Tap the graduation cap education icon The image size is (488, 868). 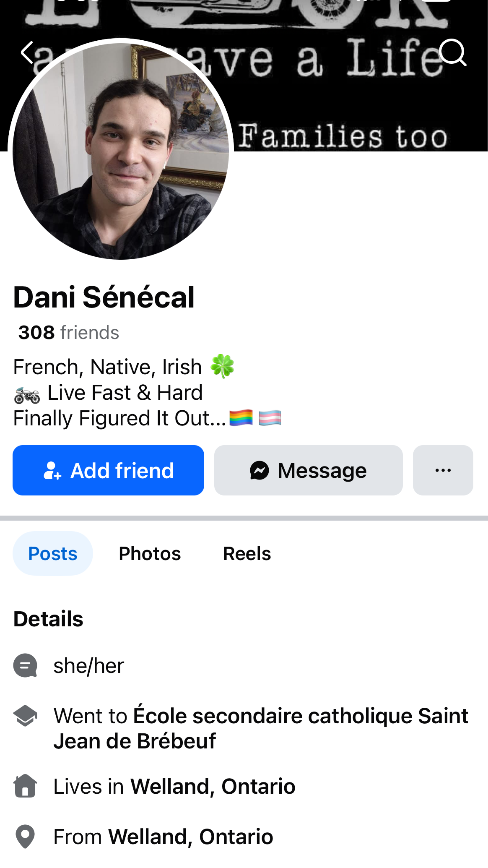pos(25,716)
